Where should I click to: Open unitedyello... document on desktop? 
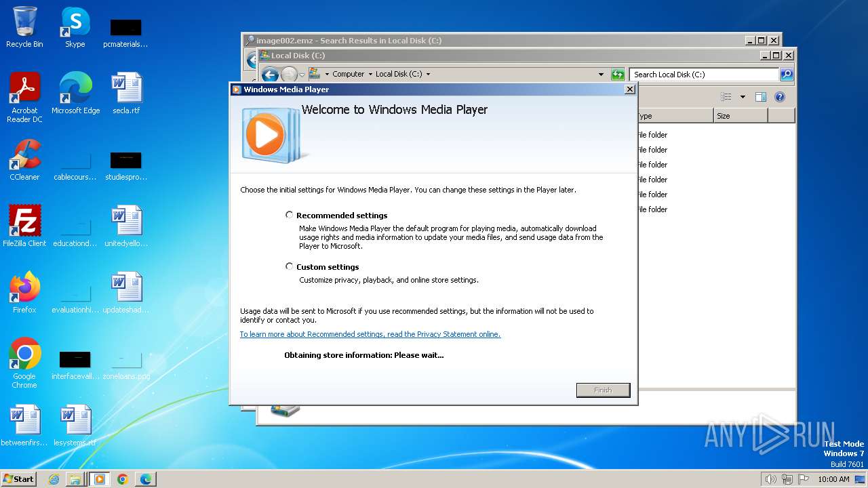126,227
